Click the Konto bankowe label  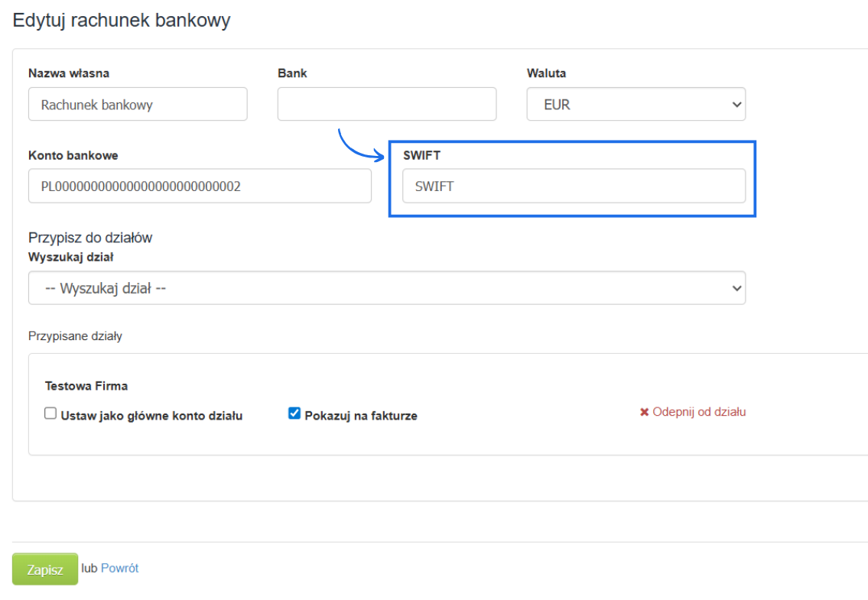[x=73, y=155]
